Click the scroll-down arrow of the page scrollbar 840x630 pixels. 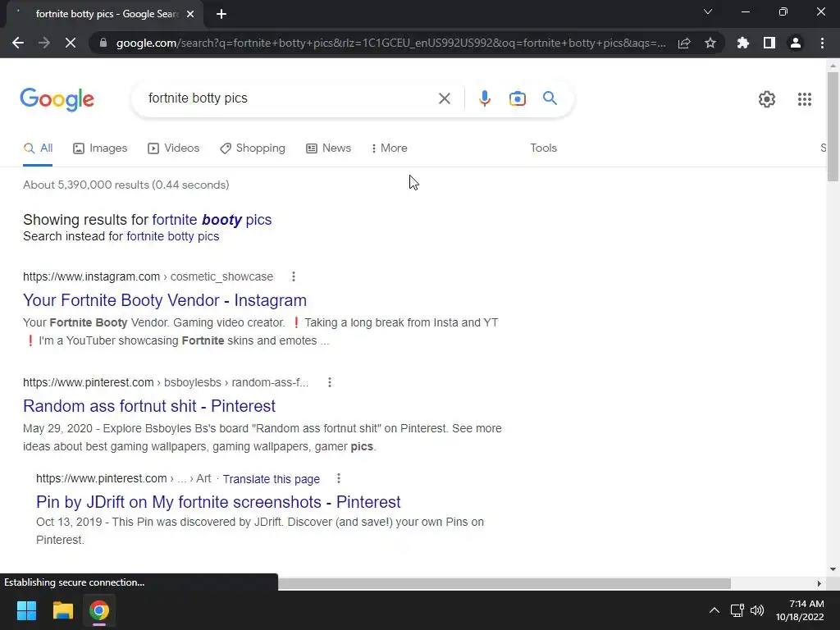pos(833,569)
